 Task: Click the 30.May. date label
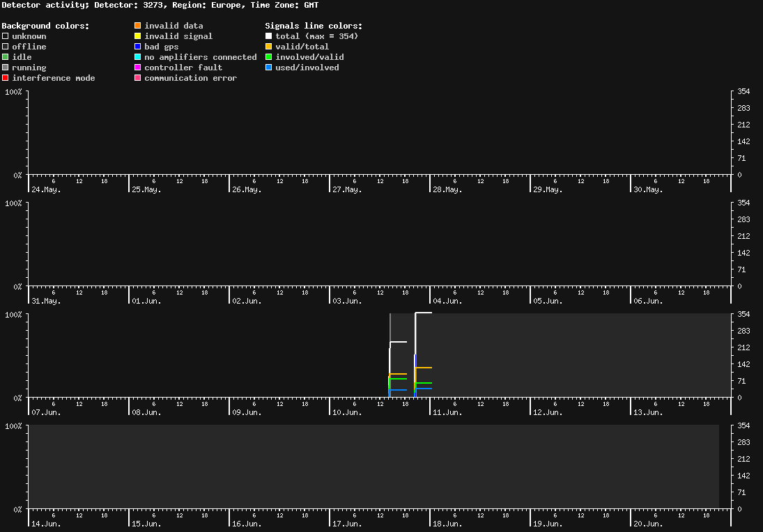(648, 189)
